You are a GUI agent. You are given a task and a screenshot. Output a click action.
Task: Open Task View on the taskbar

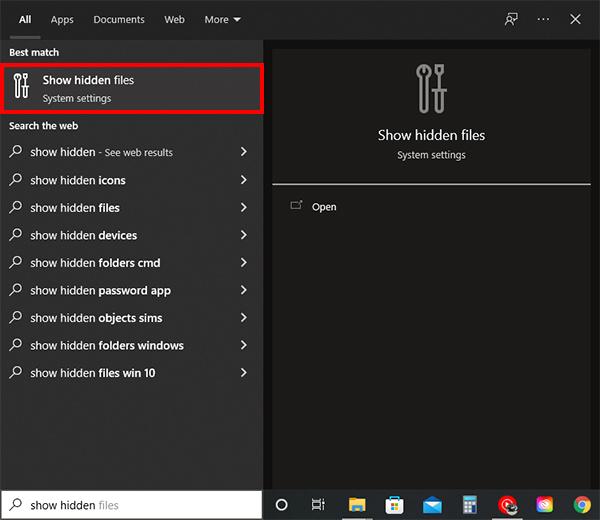click(318, 505)
